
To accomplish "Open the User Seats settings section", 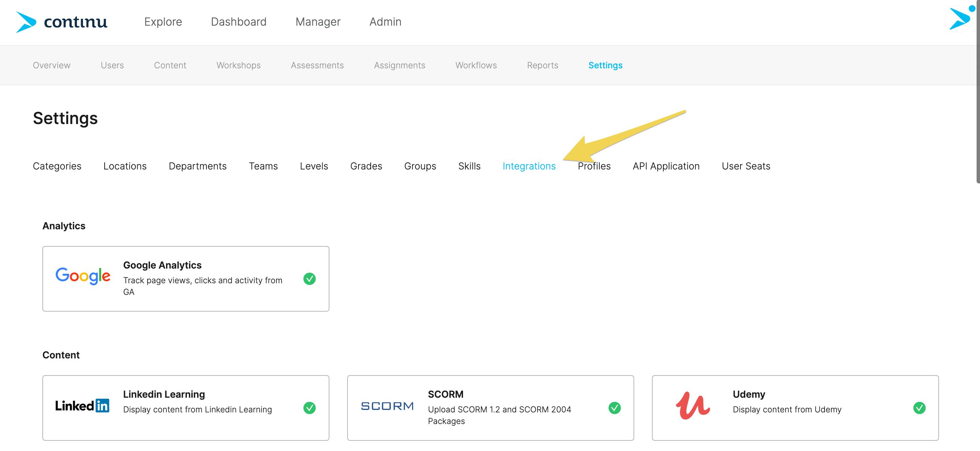I will (x=746, y=166).
